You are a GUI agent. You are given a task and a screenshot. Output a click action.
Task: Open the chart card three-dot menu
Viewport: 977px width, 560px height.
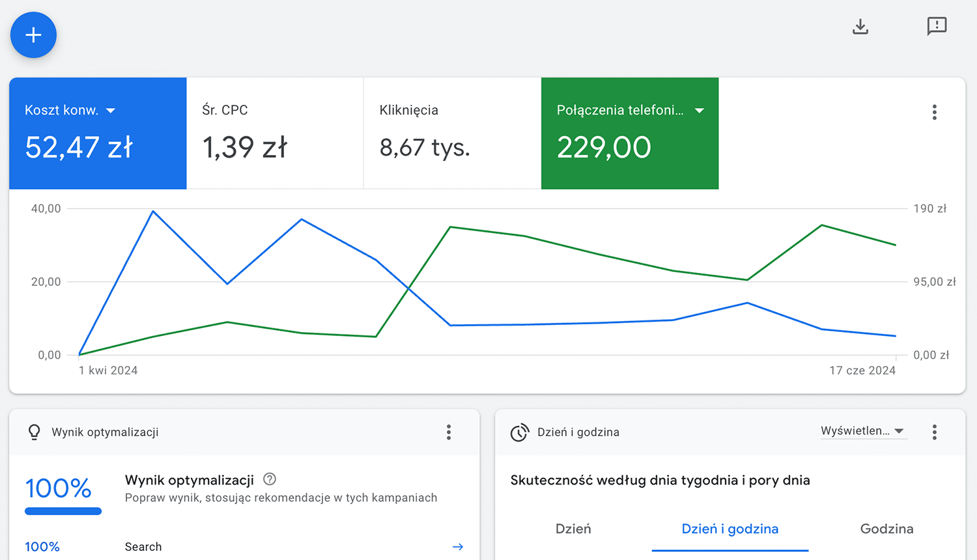click(934, 113)
